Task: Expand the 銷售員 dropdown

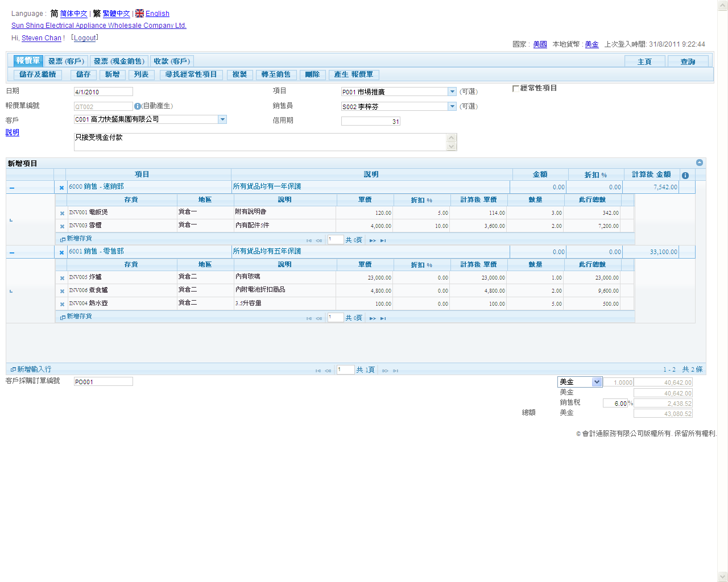Action: coord(452,106)
